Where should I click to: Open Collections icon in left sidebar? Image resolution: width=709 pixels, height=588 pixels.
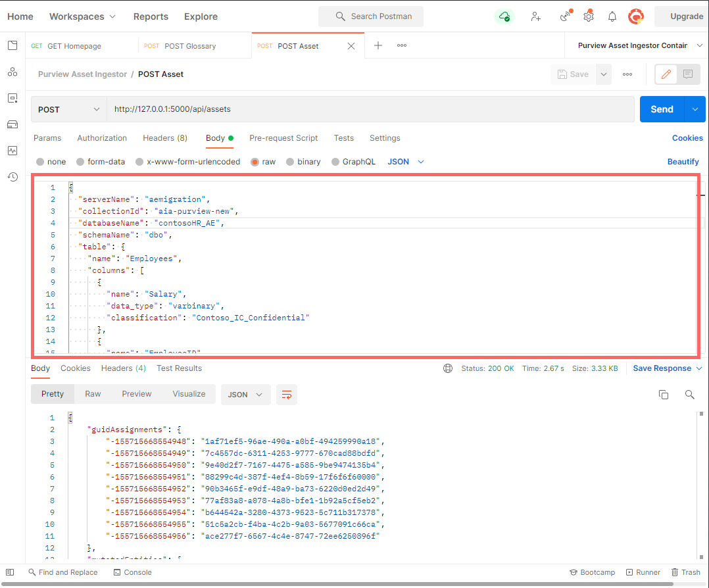(12, 45)
